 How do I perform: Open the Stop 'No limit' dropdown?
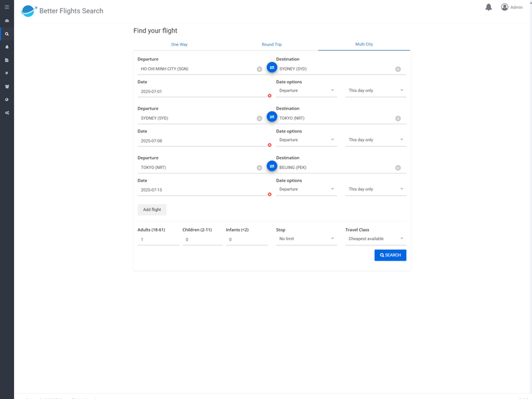click(x=306, y=239)
